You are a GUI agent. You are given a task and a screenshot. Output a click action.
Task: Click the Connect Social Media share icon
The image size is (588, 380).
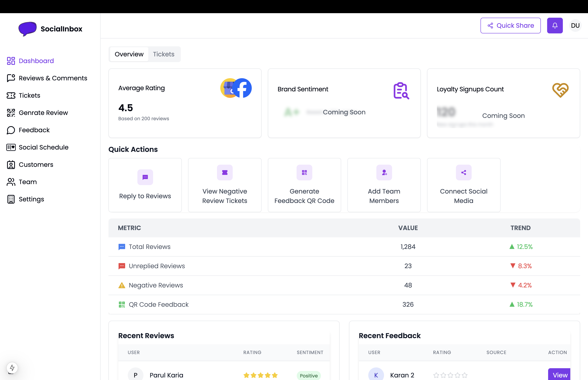[x=463, y=173]
